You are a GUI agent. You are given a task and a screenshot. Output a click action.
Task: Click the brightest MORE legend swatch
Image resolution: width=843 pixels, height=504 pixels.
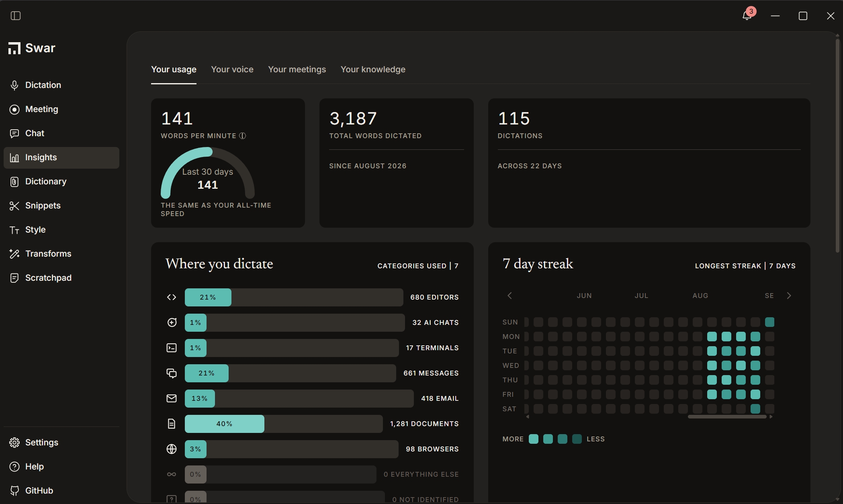tap(534, 439)
